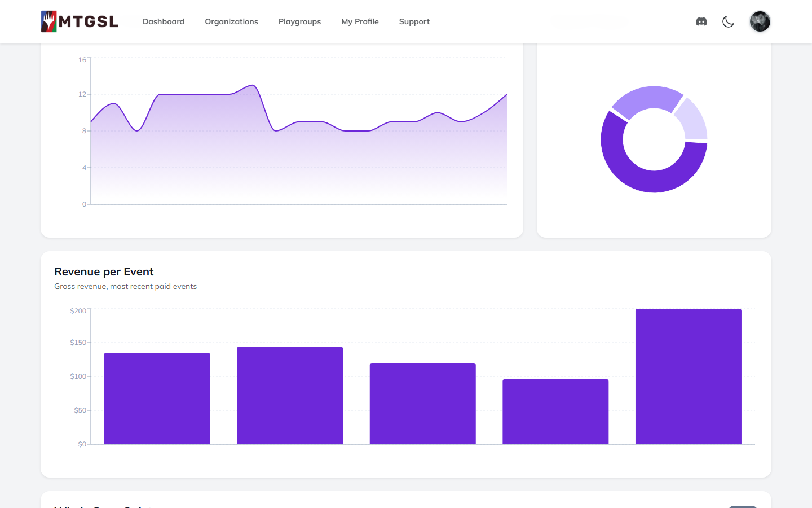Toggle dark mode moon icon
812x508 pixels.
click(728, 21)
